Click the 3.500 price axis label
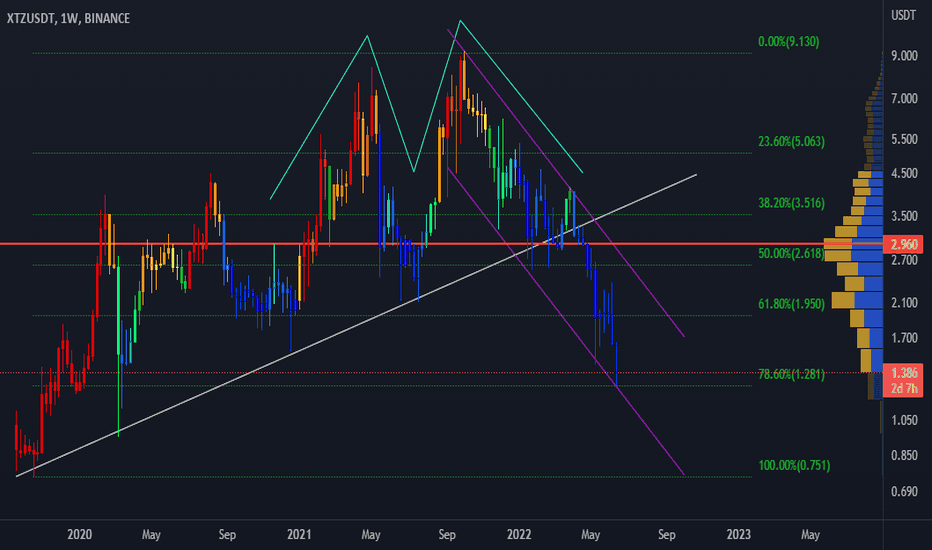This screenshot has height=550, width=932. click(904, 216)
